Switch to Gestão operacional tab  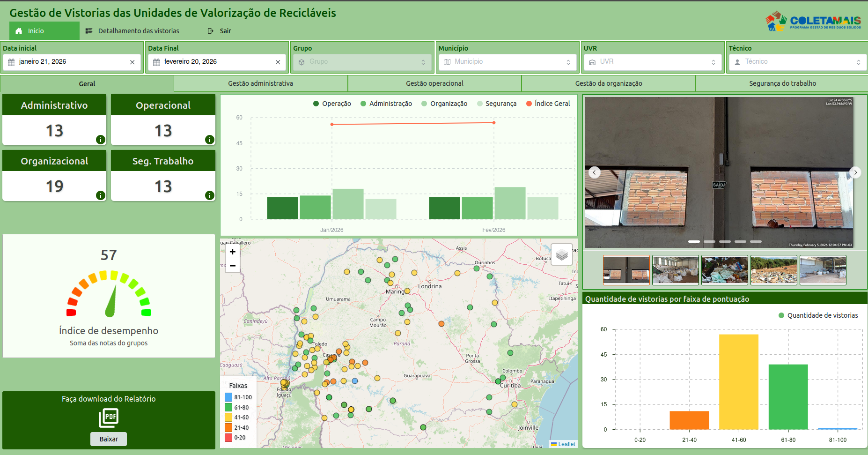434,83
